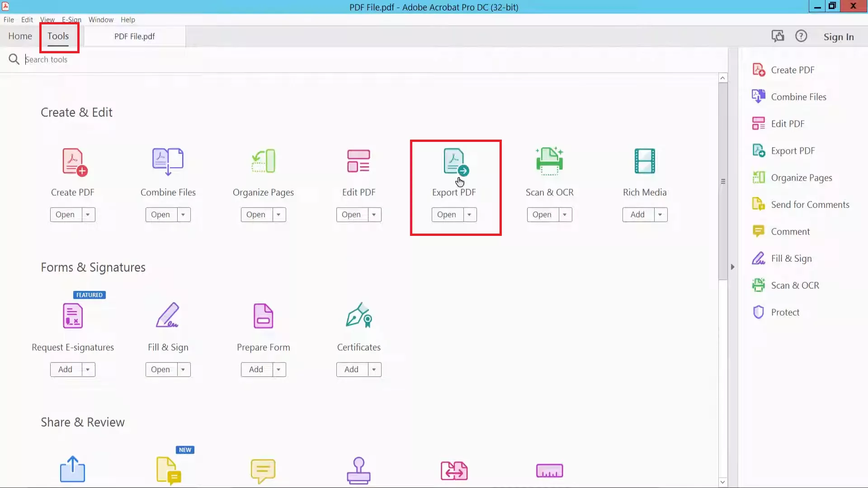Open Protect from the right sidebar

tap(785, 312)
